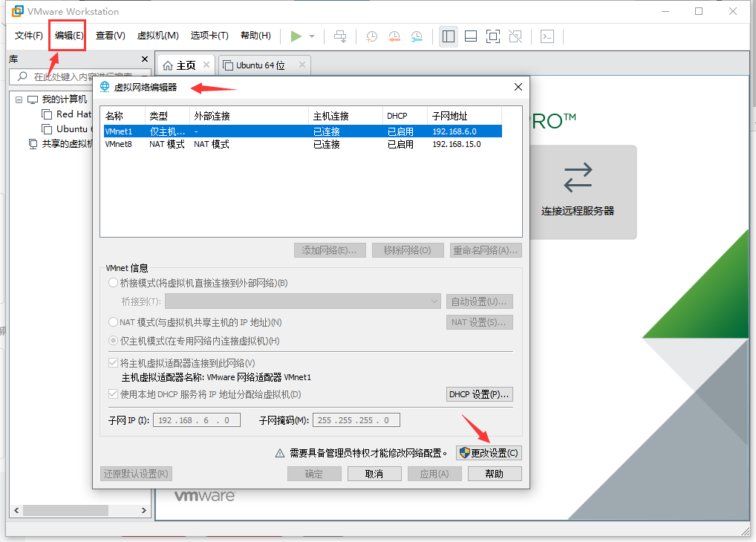Click library scrollbar left arrow
Image resolution: width=756 pixels, height=542 pixels.
[x=17, y=510]
